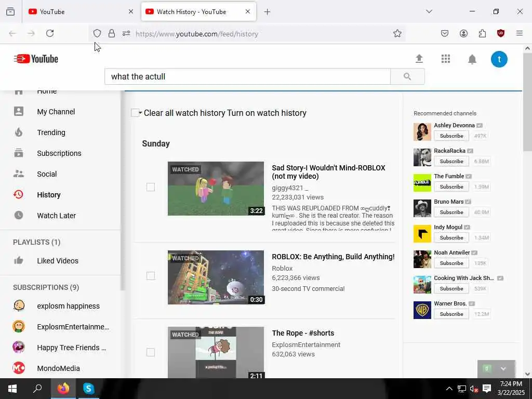Switch to the YouTube tab
This screenshot has width=532, height=399.
tap(81, 12)
